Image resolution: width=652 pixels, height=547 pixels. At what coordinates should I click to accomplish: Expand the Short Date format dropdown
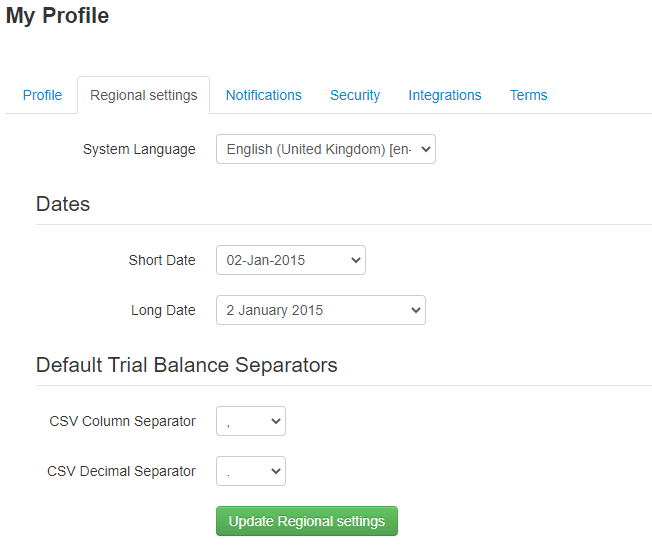[290, 260]
